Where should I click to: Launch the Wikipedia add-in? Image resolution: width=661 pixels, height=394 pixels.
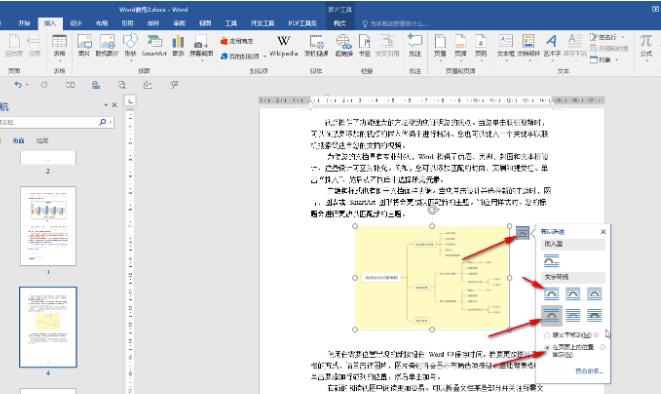click(283, 46)
